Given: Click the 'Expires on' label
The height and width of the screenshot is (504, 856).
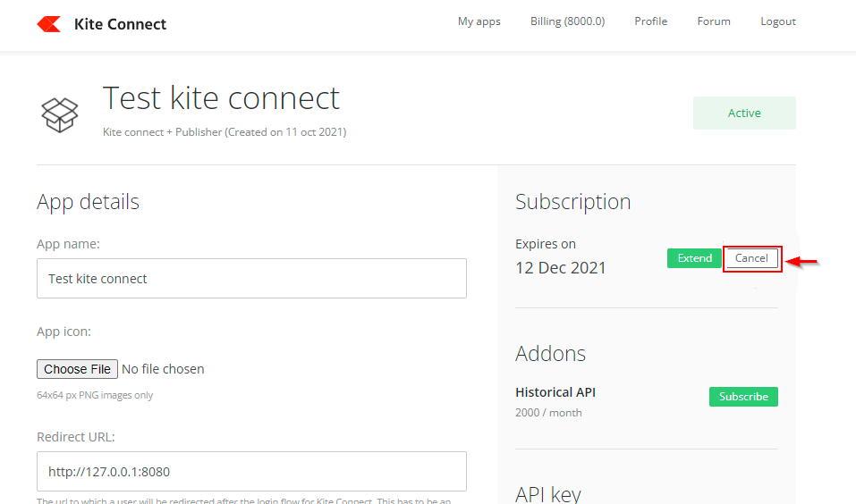Looking at the screenshot, I should coord(546,244).
